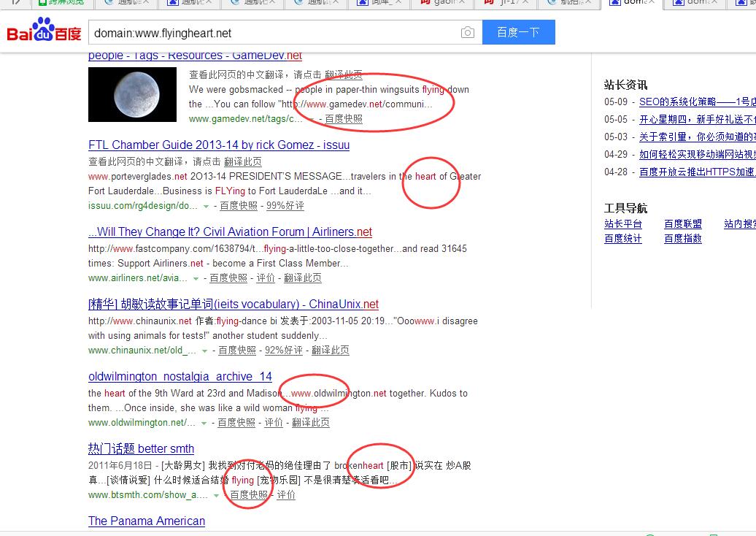Open camera image search icon

[x=467, y=32]
